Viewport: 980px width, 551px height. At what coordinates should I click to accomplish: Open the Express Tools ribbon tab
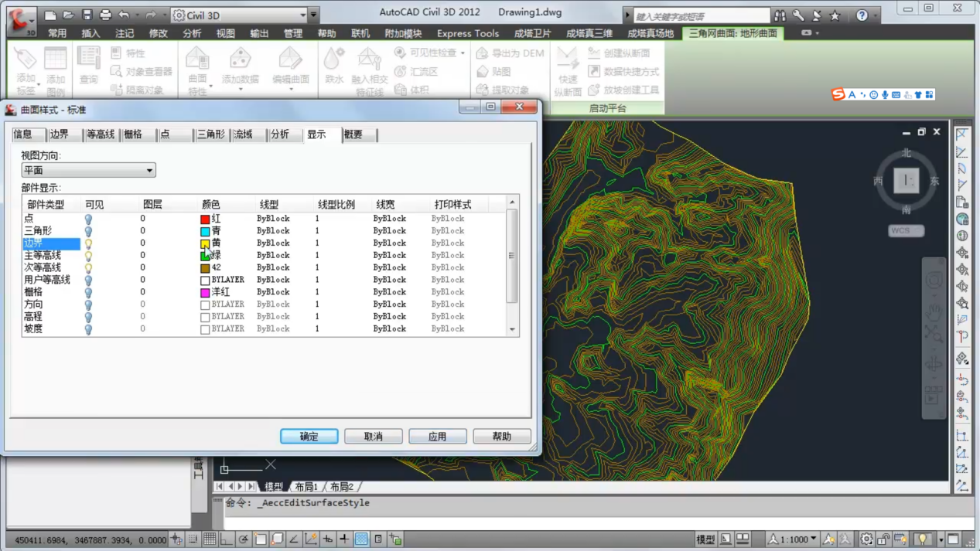[x=468, y=33]
